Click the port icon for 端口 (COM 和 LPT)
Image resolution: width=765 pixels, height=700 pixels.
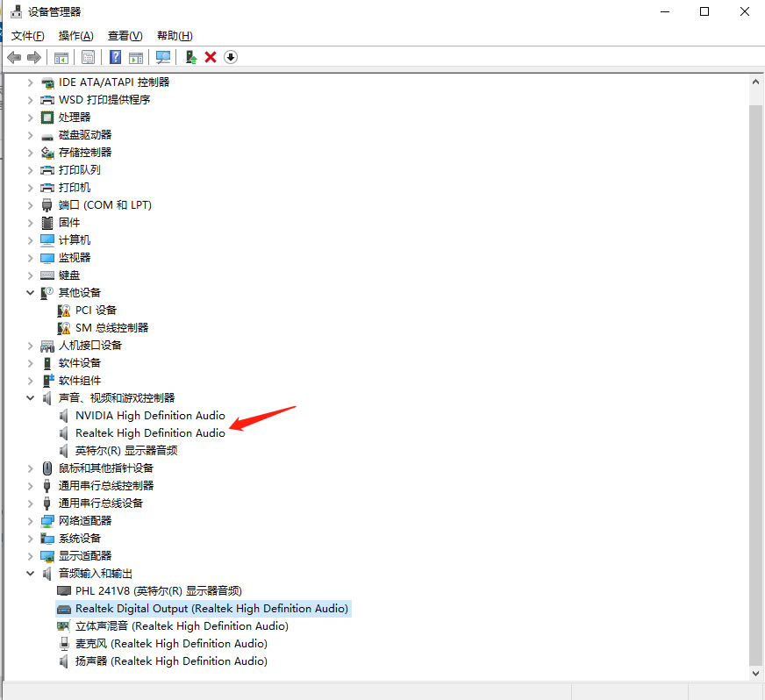click(x=46, y=205)
